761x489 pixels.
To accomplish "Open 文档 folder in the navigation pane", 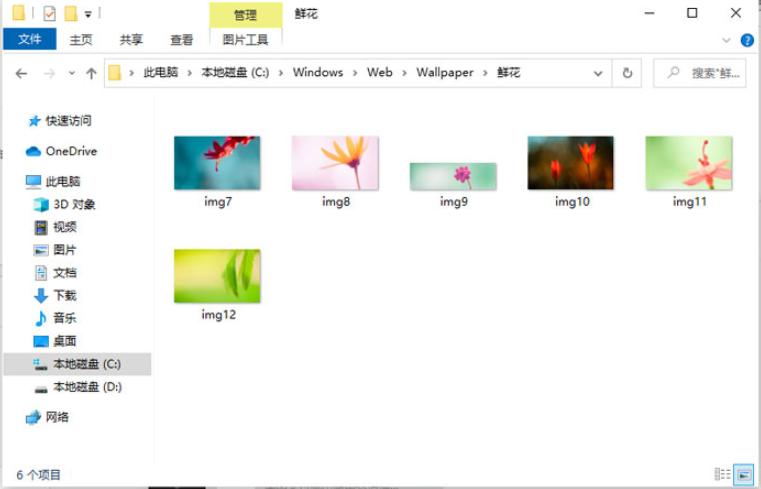I will (65, 273).
